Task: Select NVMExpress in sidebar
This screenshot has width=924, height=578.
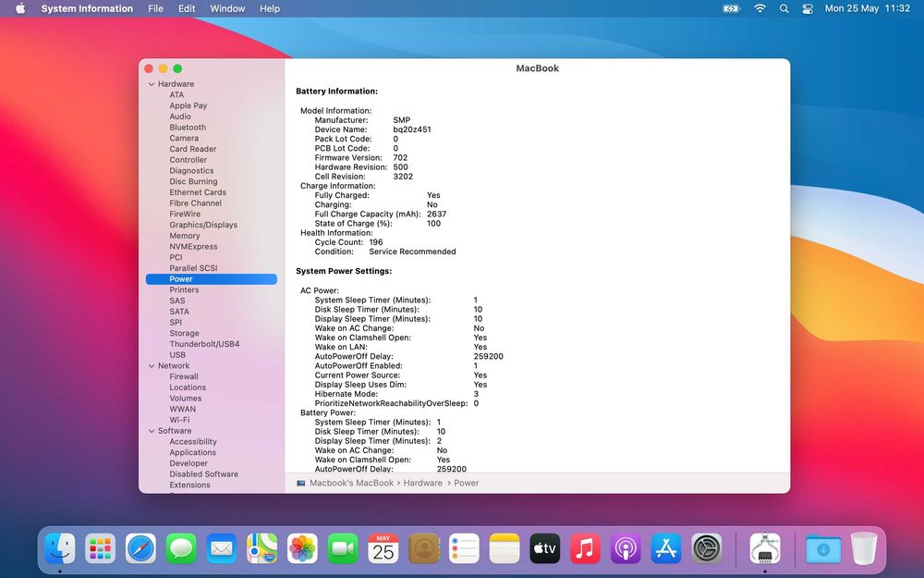Action: [x=193, y=247]
